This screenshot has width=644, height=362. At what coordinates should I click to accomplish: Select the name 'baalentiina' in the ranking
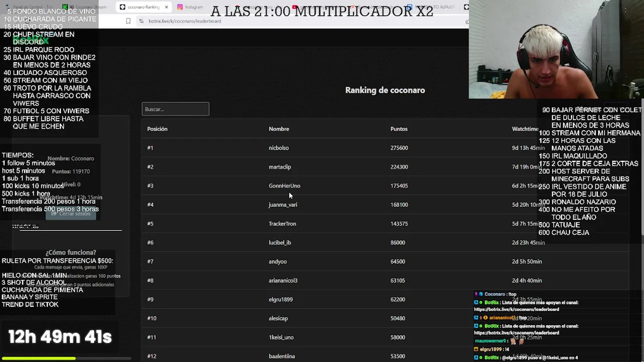pos(282,356)
